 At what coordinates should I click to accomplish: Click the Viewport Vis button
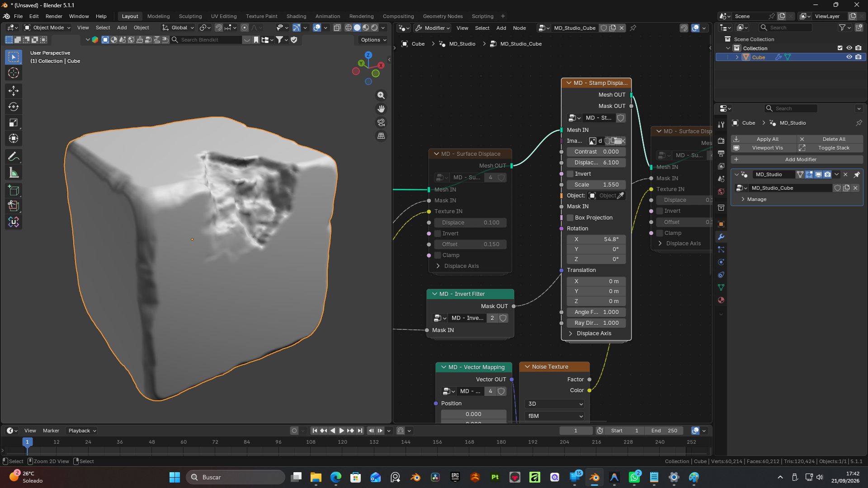click(x=763, y=148)
